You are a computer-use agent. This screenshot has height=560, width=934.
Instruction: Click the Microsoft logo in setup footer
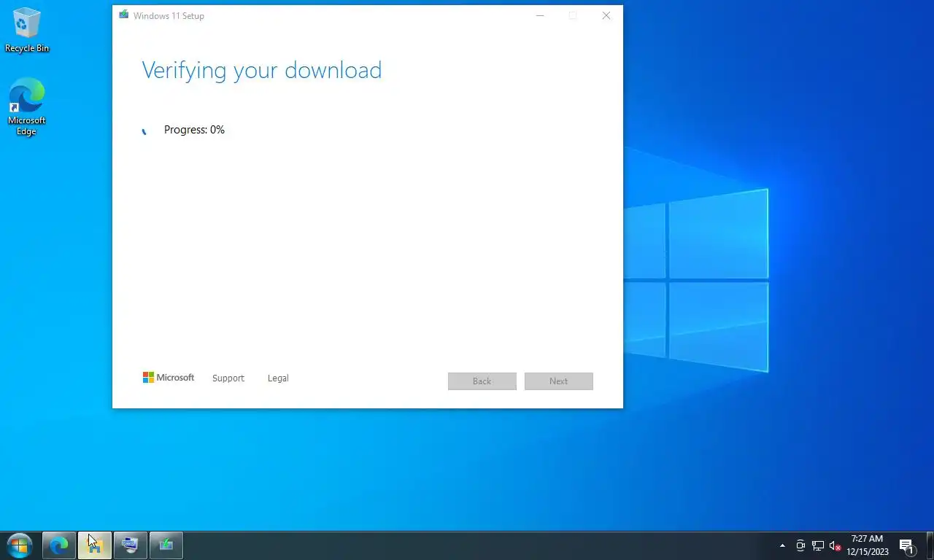pos(169,378)
